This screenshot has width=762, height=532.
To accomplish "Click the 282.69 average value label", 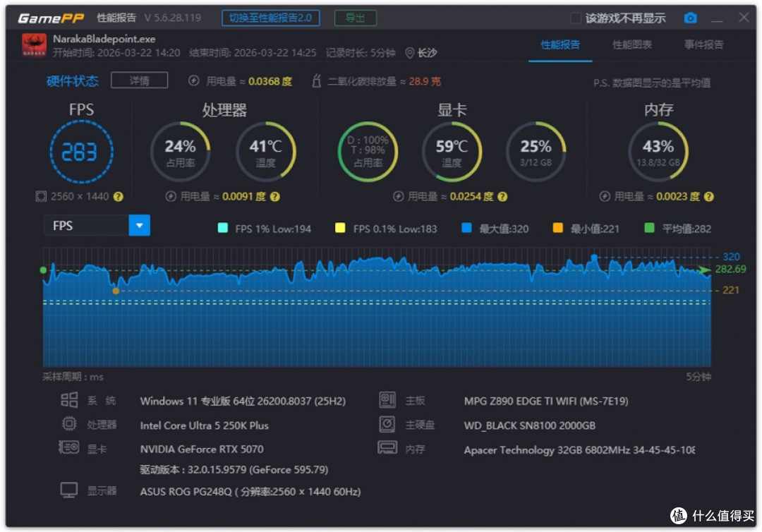I will 730,269.
